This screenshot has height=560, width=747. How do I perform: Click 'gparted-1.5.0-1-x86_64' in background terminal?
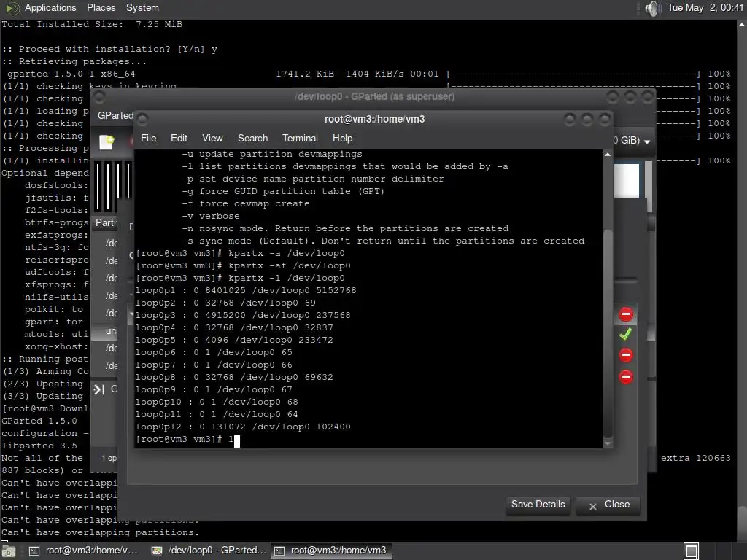pyautogui.click(x=71, y=74)
